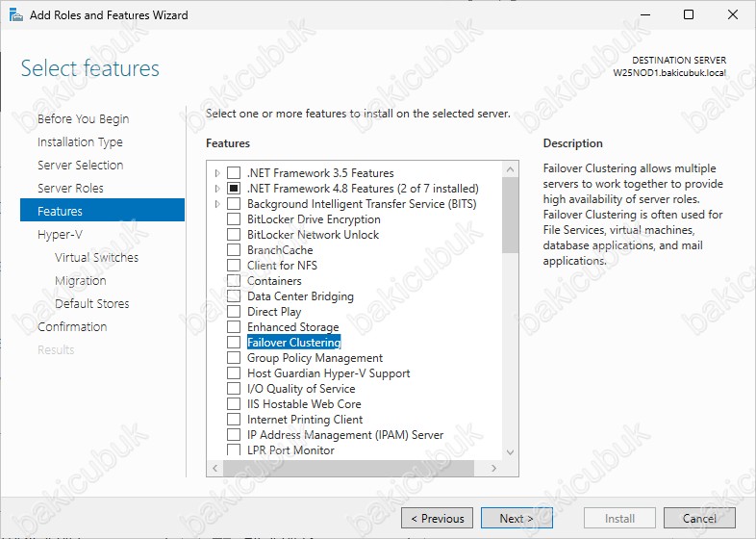The image size is (756, 539).
Task: Go to Server Selection step
Action: pos(81,165)
